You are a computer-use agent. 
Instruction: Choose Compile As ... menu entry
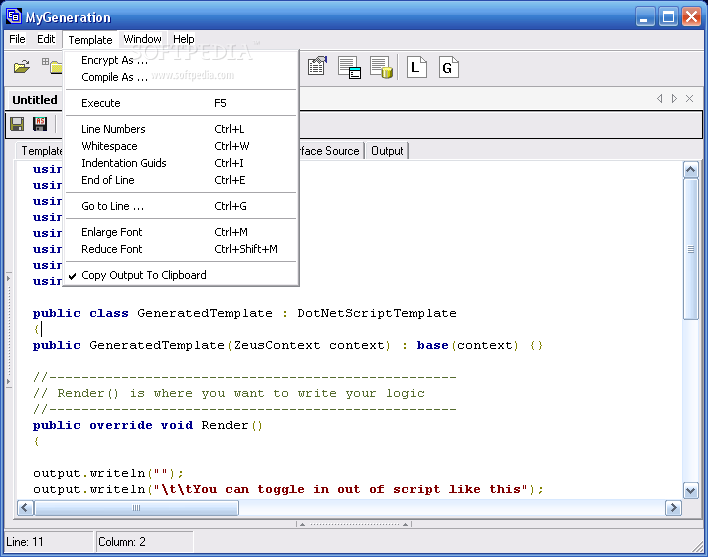click(181, 77)
